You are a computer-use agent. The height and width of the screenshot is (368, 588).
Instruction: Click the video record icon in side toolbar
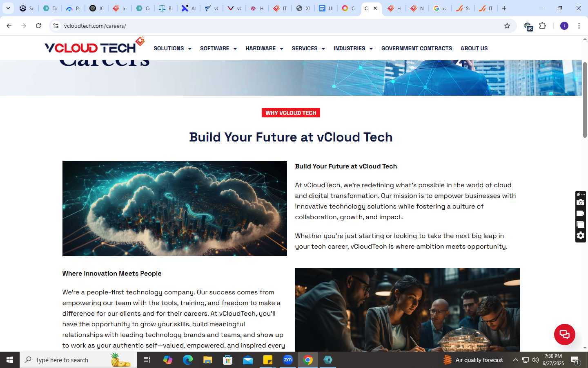[580, 213]
